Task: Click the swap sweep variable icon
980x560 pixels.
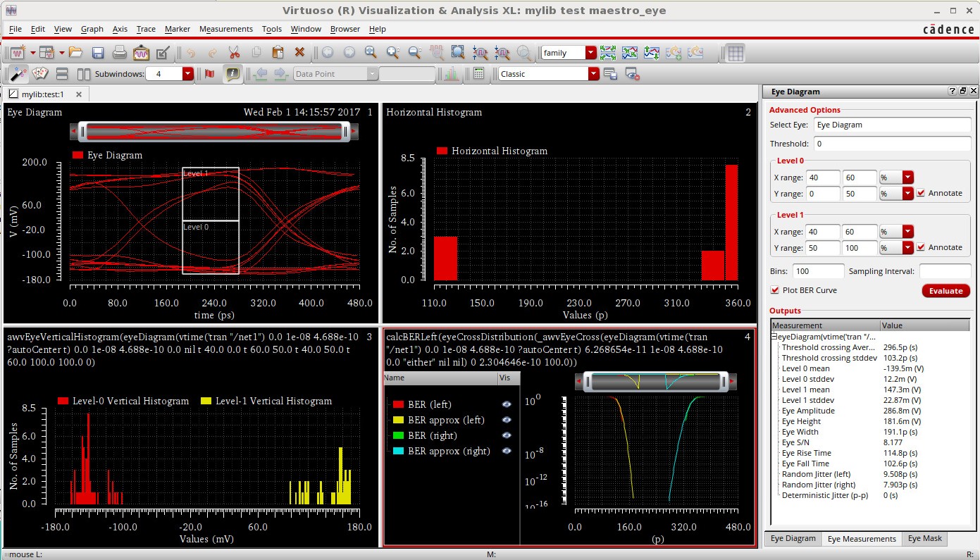Action: (x=652, y=53)
